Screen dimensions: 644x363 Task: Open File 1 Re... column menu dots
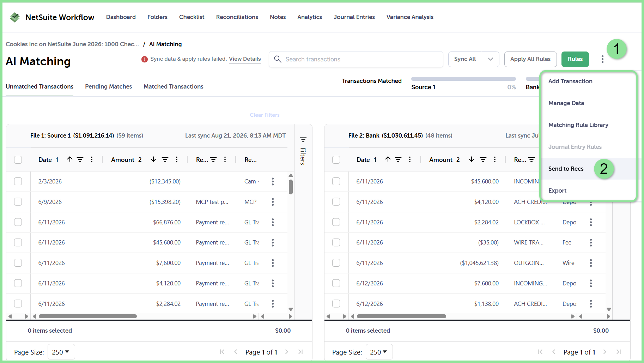pos(225,159)
